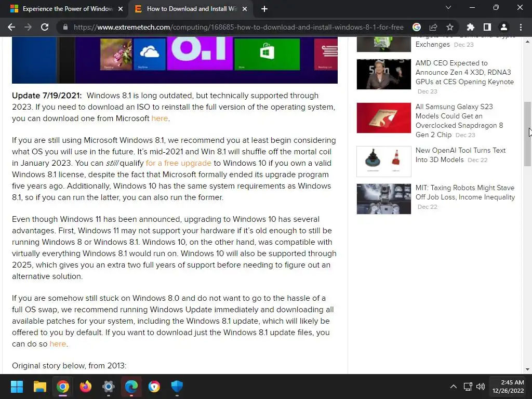The width and height of the screenshot is (532, 399).
Task: Click the scrollbar up arrow
Action: click(527, 42)
